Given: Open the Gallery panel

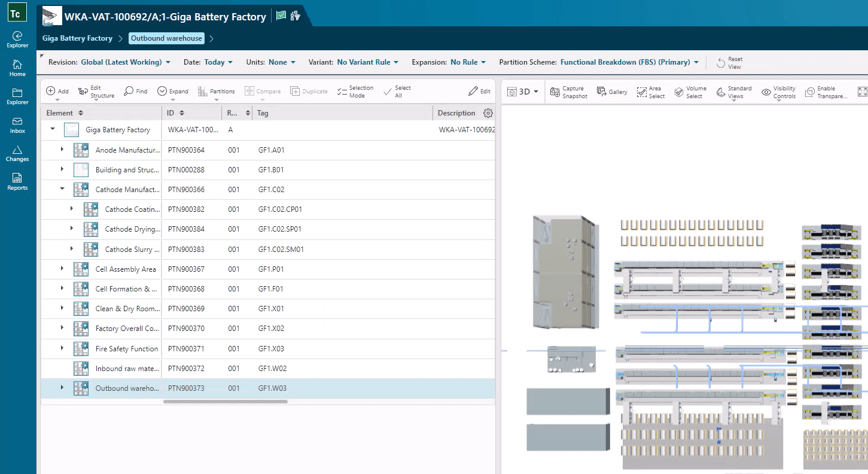Looking at the screenshot, I should [612, 92].
